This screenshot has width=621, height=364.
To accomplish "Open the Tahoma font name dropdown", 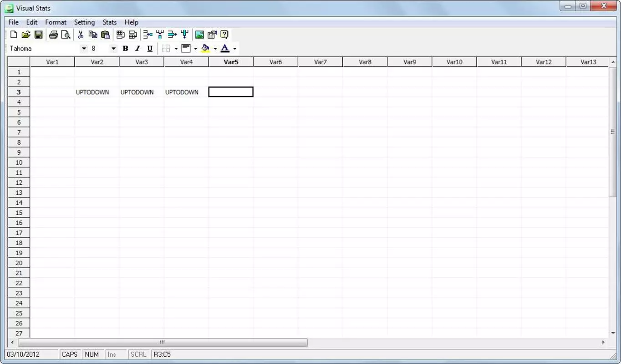I will click(x=84, y=48).
